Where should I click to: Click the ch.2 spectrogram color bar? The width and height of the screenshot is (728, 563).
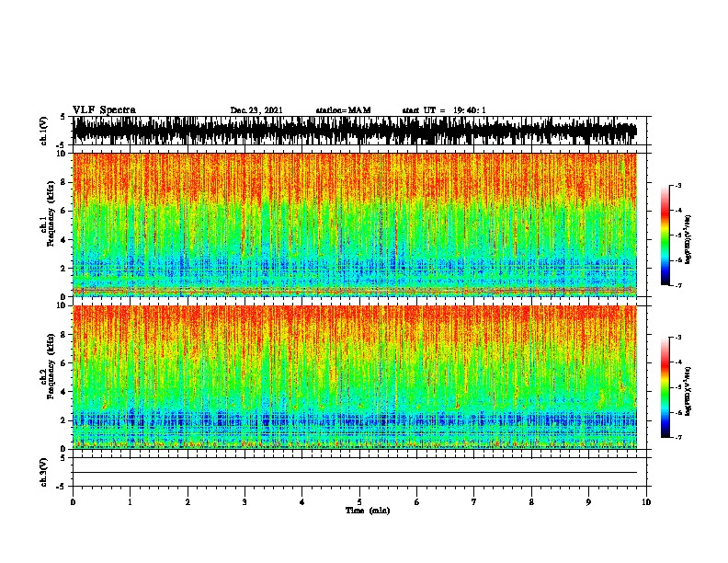(x=665, y=387)
